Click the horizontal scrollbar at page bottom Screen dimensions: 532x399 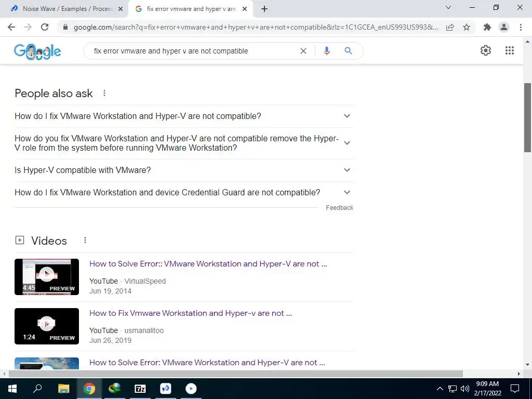235,374
